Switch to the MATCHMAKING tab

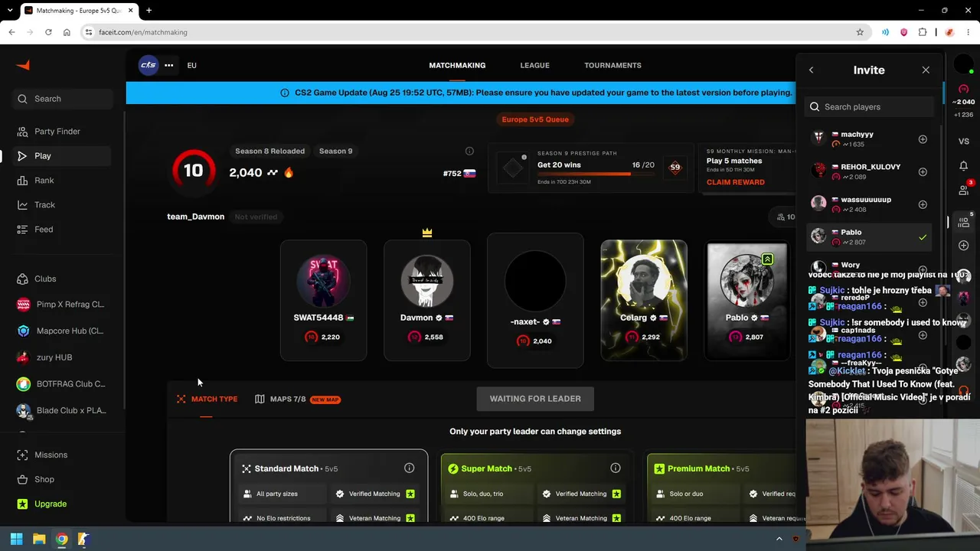(x=457, y=65)
